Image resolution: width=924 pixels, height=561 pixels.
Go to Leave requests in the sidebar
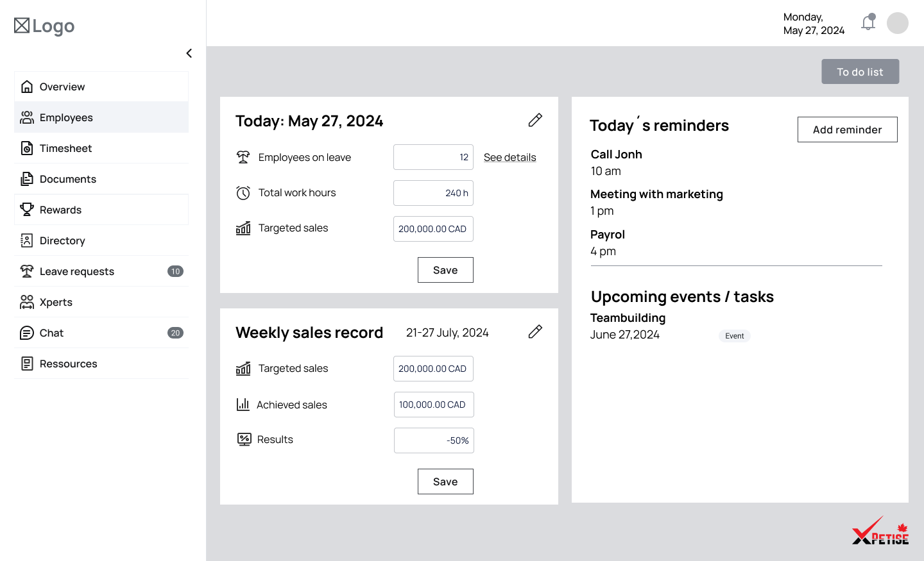77,271
